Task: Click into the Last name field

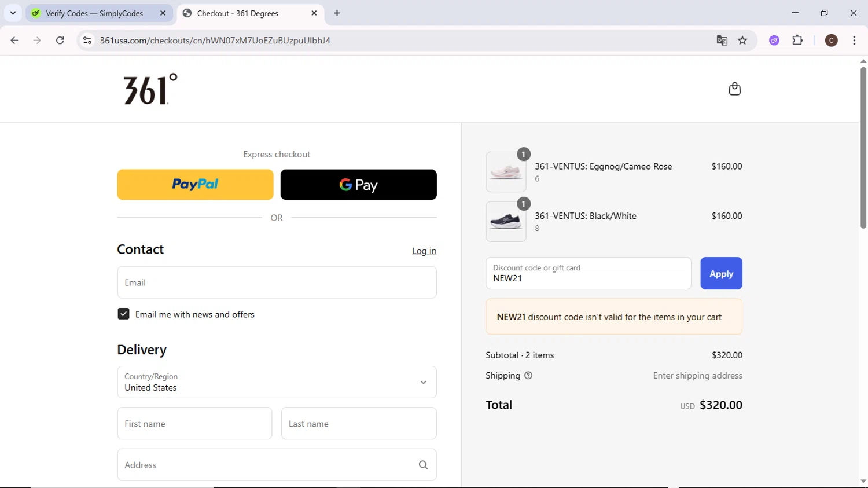Action: point(359,423)
